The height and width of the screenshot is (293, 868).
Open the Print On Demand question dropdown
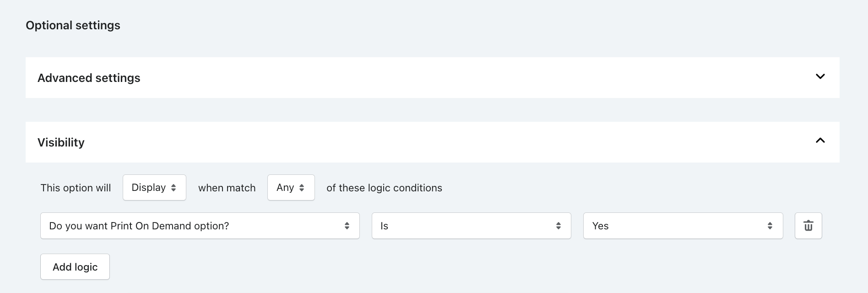point(200,226)
